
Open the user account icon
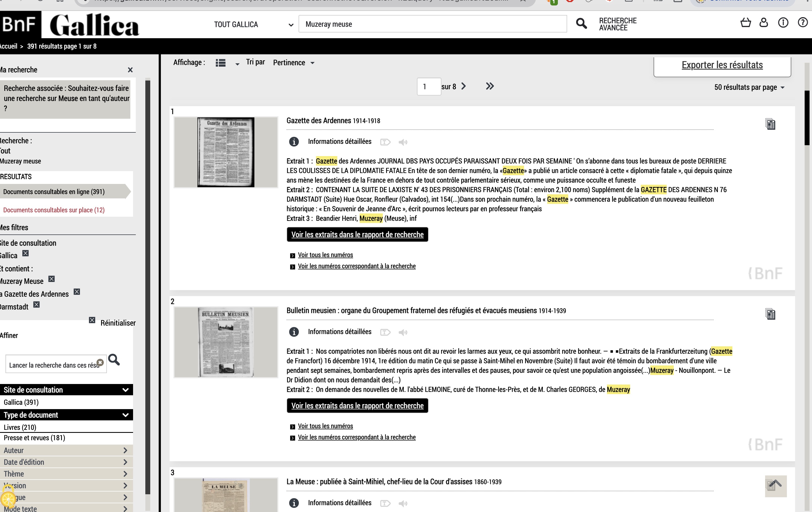coord(763,23)
